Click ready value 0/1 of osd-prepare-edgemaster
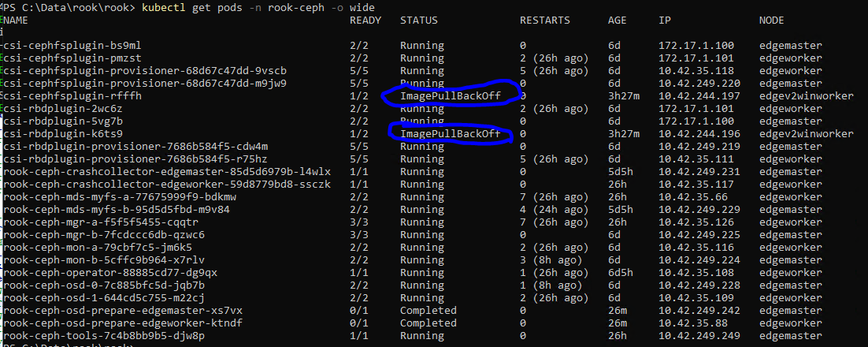Viewport: 868px width, 347px height. (359, 311)
